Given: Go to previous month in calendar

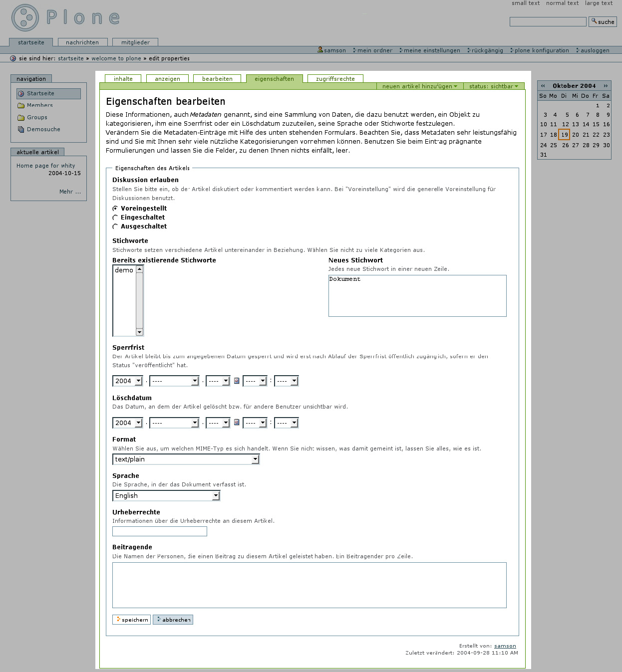Looking at the screenshot, I should click(x=543, y=86).
